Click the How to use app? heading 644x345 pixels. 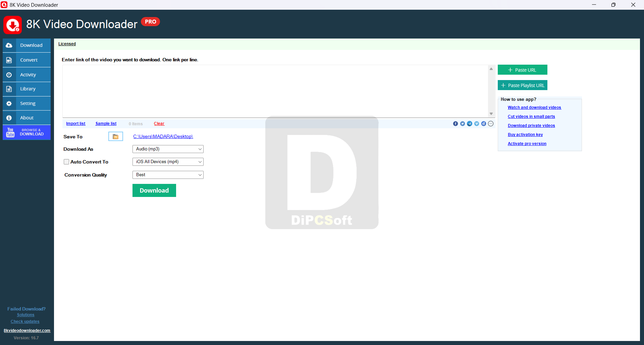pos(519,99)
